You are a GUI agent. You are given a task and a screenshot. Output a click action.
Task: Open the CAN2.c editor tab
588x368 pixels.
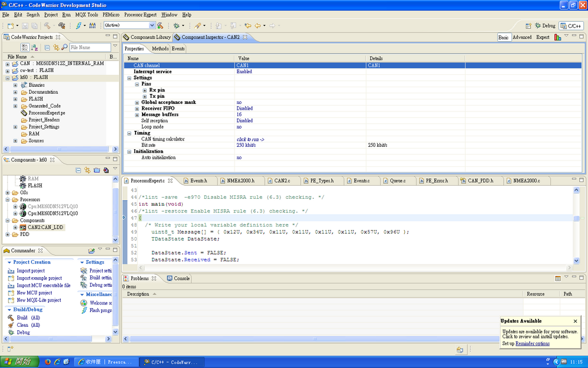point(282,180)
